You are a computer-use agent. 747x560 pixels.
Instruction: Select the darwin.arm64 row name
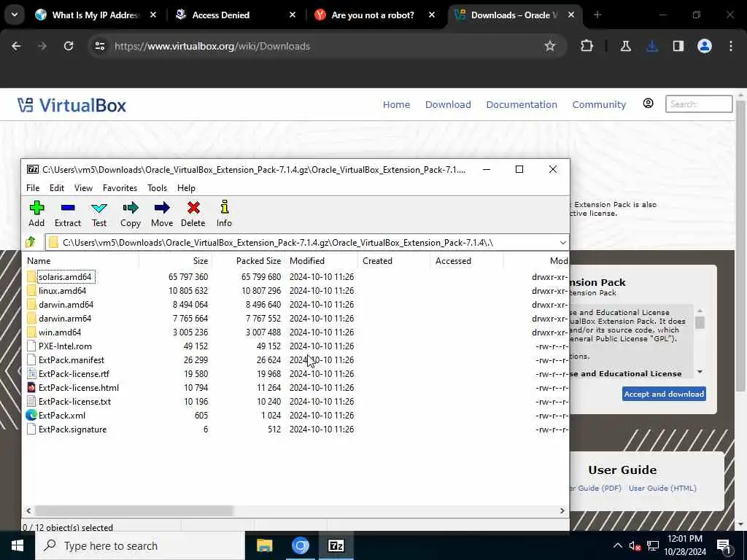tap(65, 318)
